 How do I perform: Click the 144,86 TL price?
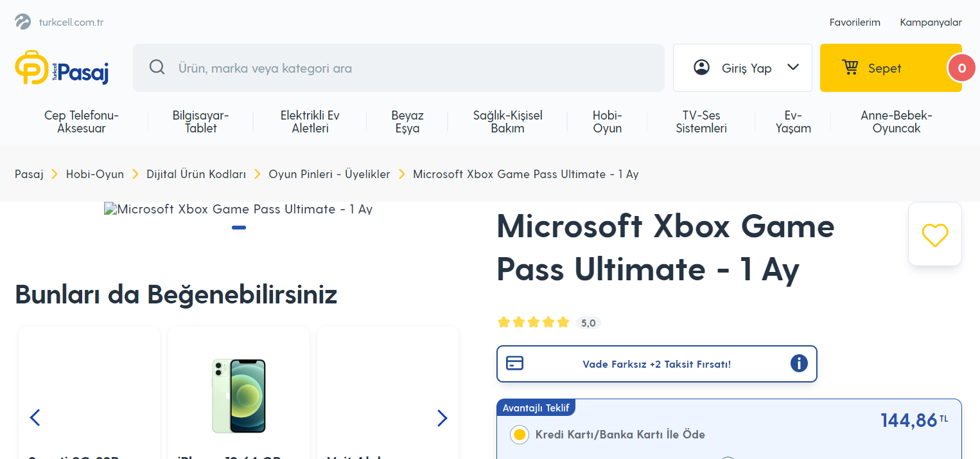point(914,420)
